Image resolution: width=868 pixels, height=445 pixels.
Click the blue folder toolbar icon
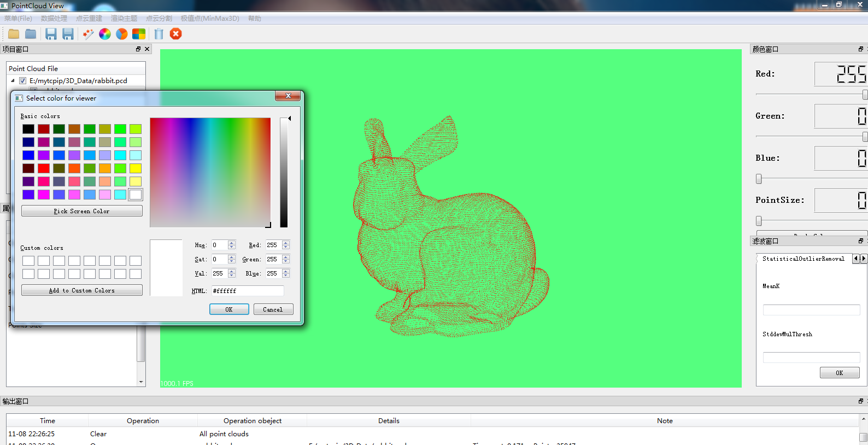(31, 34)
